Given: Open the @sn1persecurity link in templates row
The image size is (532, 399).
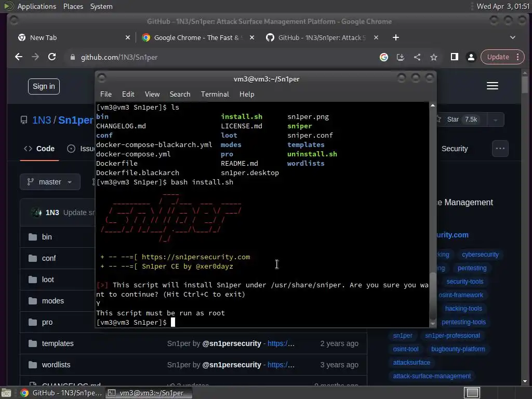Looking at the screenshot, I should tap(232, 344).
